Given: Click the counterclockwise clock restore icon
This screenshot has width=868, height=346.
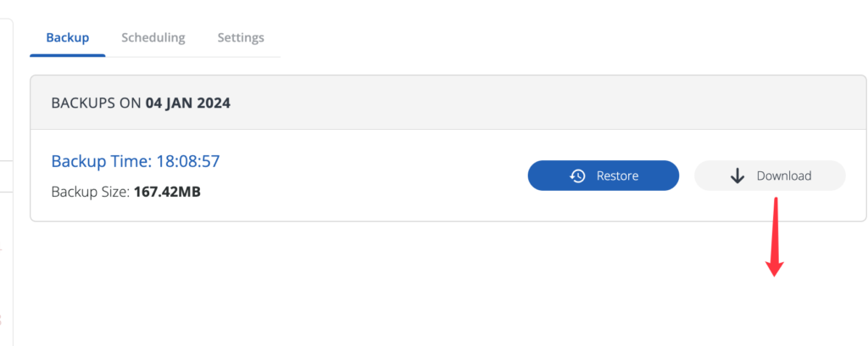Looking at the screenshot, I should point(577,176).
